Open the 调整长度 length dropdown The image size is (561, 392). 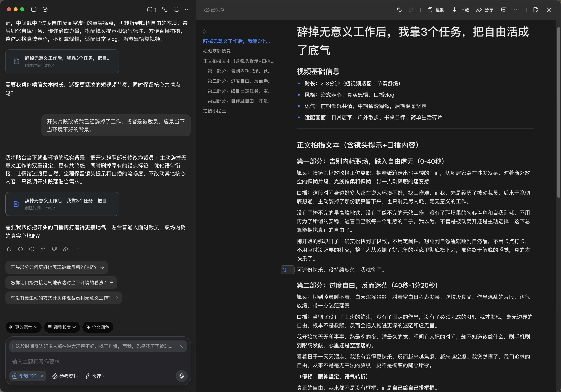pyautogui.click(x=62, y=327)
